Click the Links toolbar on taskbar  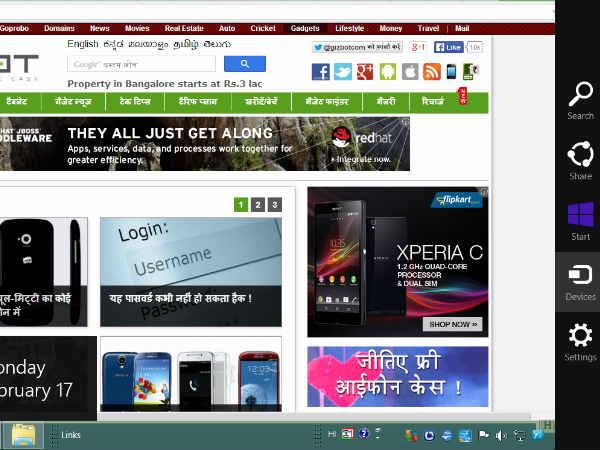70,435
